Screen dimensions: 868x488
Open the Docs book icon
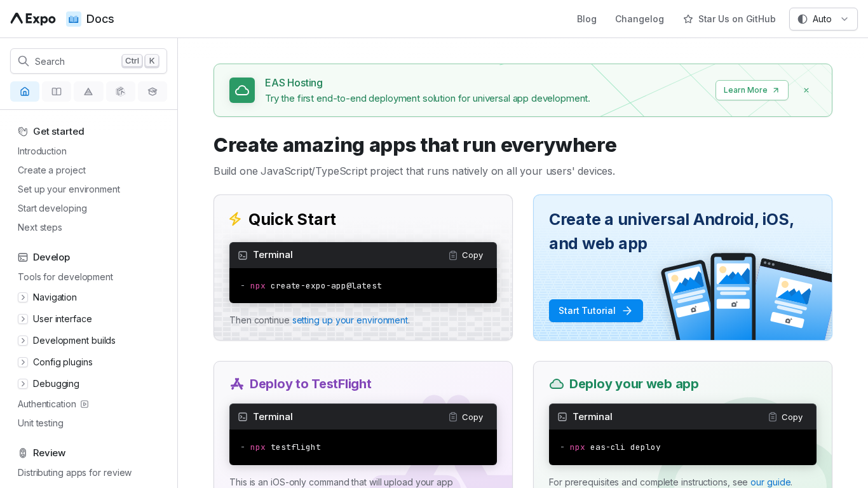point(74,19)
